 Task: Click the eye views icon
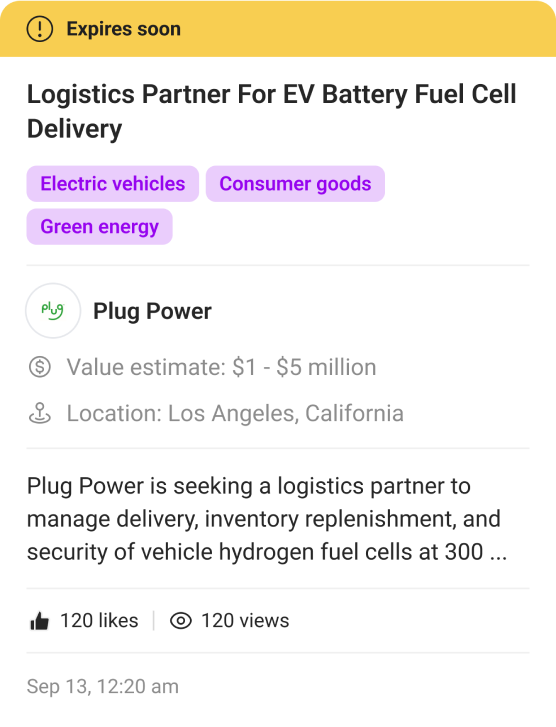181,621
